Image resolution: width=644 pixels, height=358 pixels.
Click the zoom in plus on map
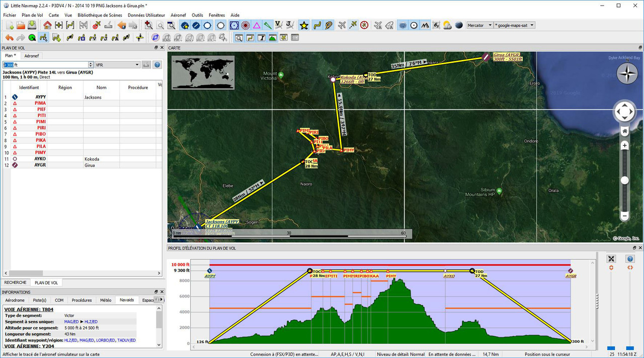[624, 146]
